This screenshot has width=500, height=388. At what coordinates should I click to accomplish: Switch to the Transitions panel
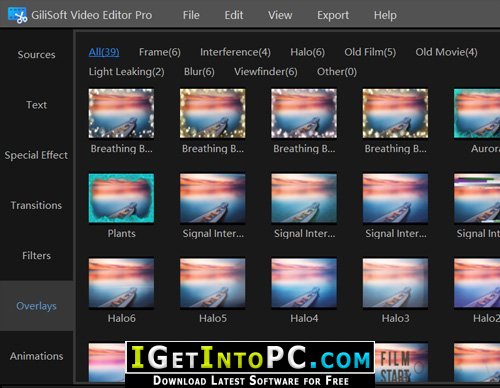coord(36,205)
